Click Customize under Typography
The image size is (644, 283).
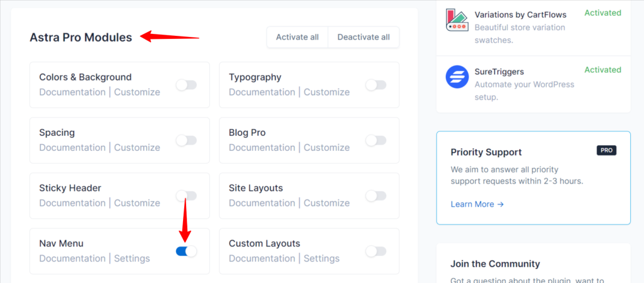click(x=327, y=92)
